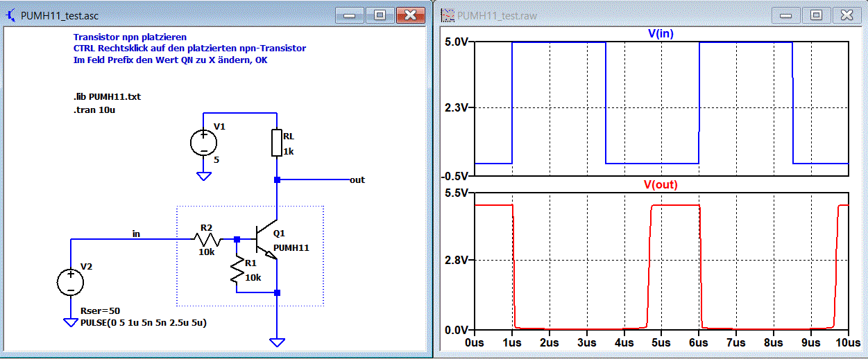Maximize the PUMH11_test.raw waveform window
The width and height of the screenshot is (868, 359).
point(816,15)
